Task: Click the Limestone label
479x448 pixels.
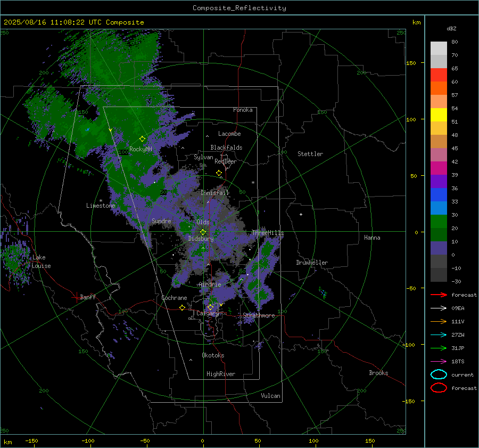Action: [x=101, y=206]
